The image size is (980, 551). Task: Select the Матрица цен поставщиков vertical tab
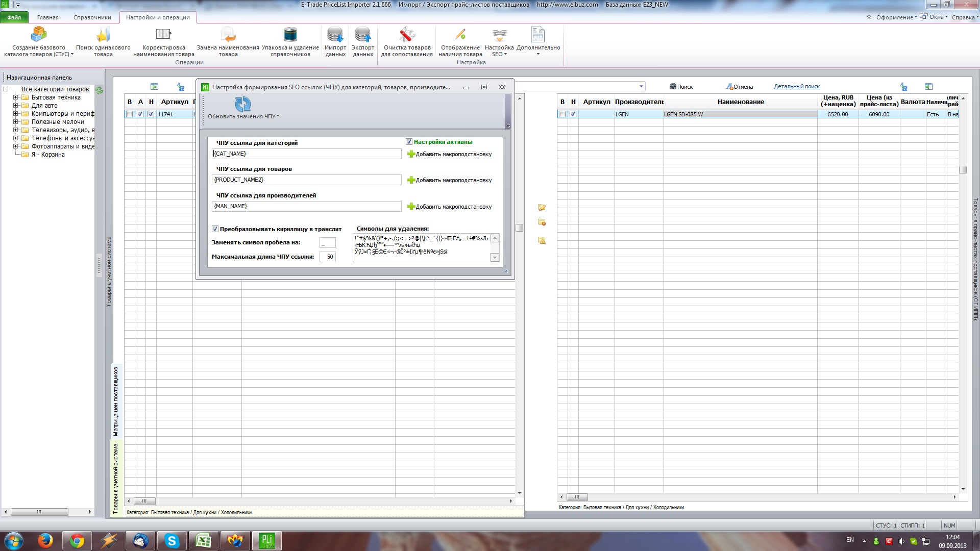(116, 401)
